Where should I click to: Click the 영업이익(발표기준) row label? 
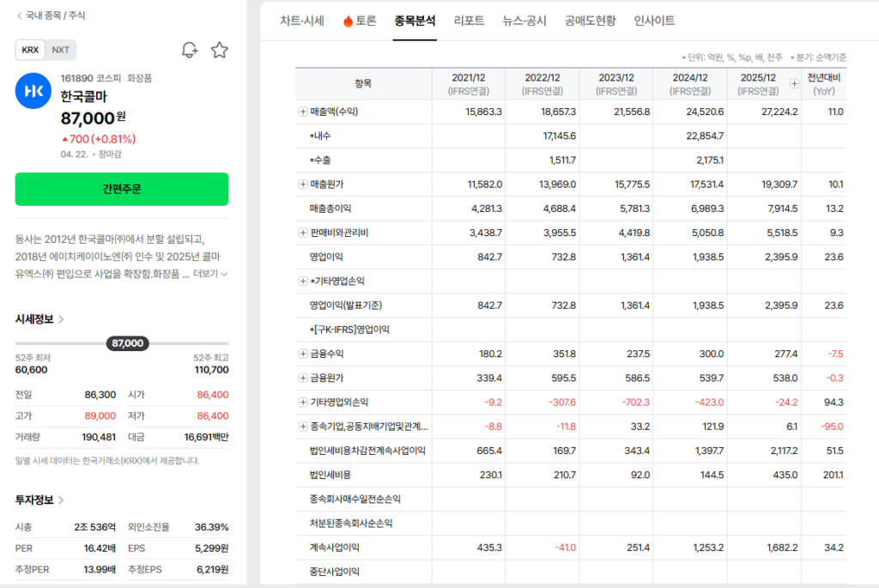pos(346,306)
